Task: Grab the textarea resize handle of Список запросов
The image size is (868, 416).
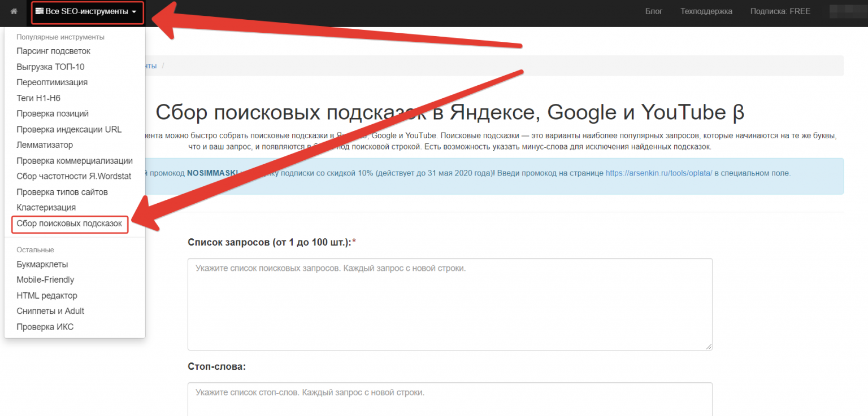Action: click(x=708, y=346)
